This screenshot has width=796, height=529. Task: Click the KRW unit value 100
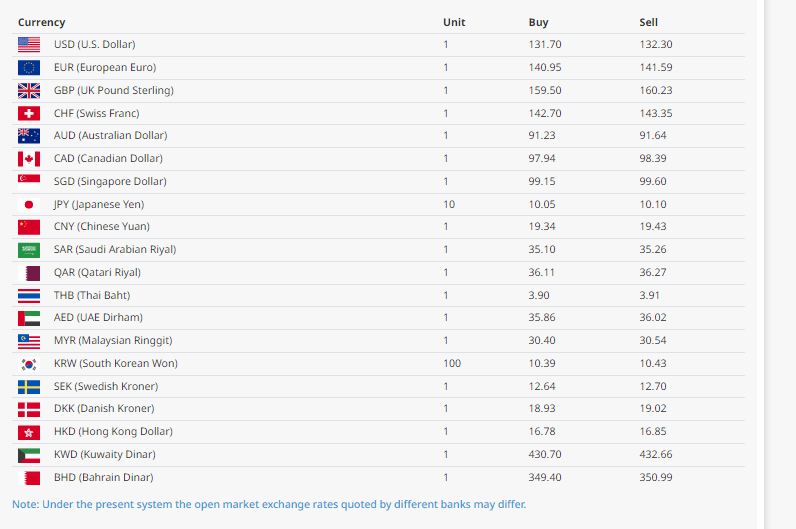[452, 364]
